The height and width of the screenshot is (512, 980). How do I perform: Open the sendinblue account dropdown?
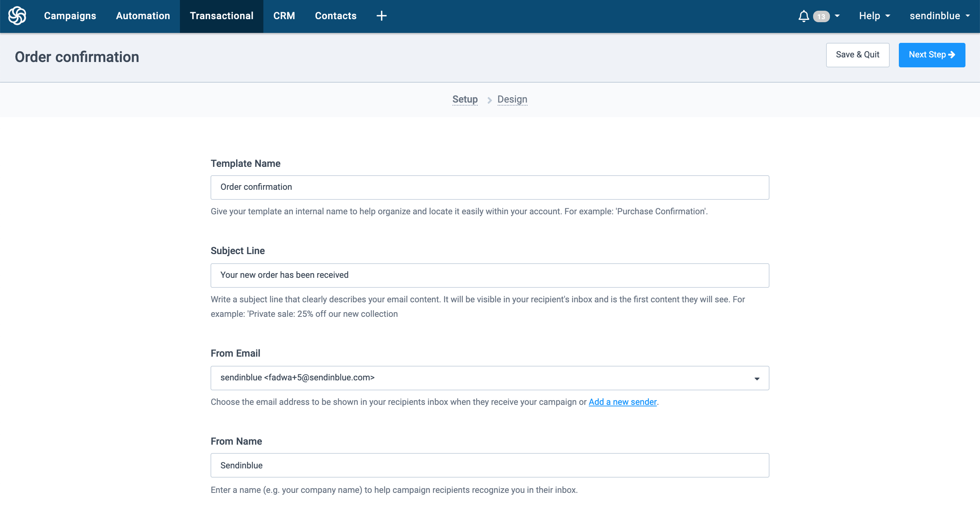940,16
